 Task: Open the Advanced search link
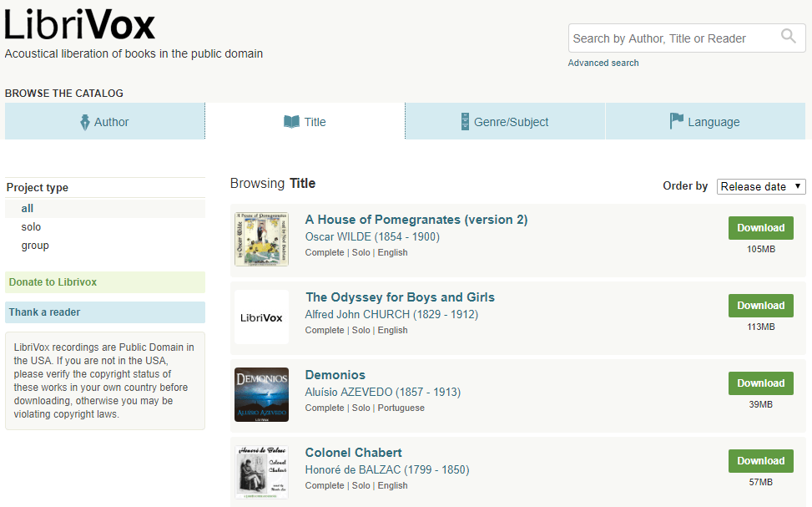pos(603,63)
